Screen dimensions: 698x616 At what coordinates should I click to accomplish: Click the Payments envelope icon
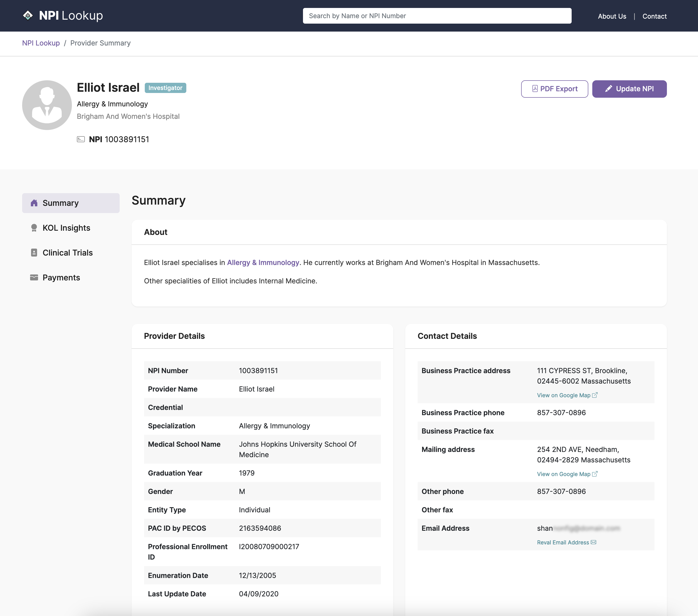34,277
